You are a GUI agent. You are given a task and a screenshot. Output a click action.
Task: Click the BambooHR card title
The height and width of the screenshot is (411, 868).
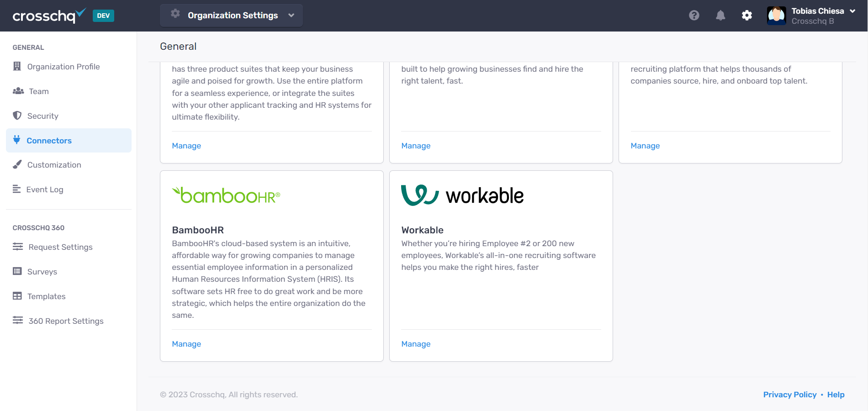(198, 230)
